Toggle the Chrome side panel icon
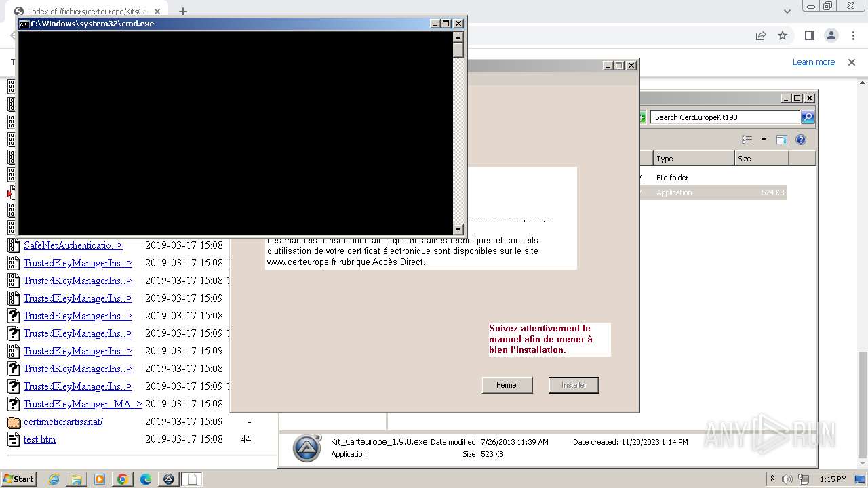The image size is (868, 488). point(809,35)
